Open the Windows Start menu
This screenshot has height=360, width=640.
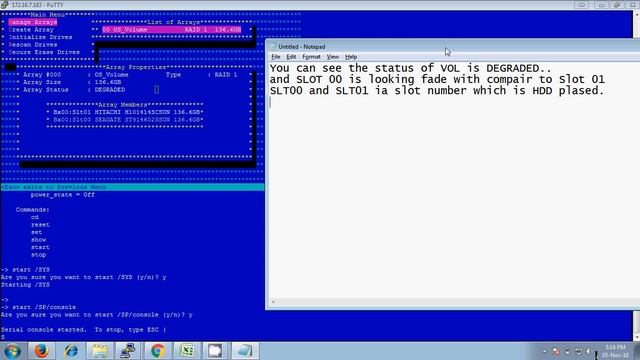[12, 351]
